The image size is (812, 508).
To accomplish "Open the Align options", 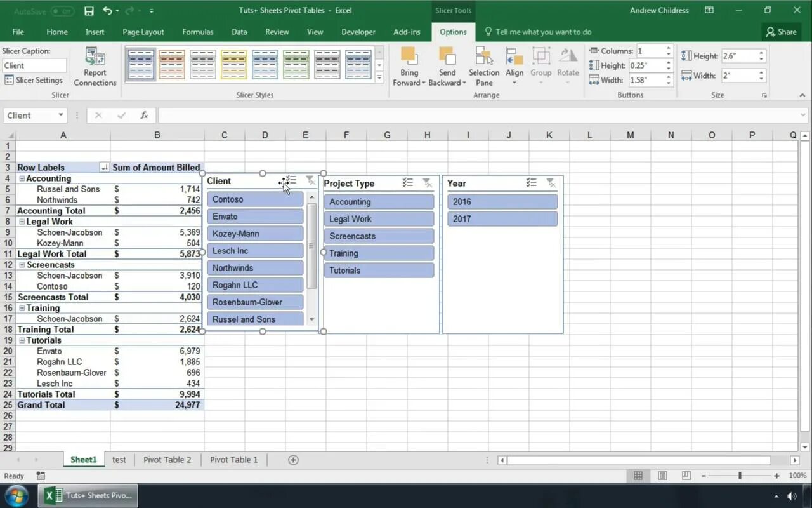I will (x=514, y=67).
